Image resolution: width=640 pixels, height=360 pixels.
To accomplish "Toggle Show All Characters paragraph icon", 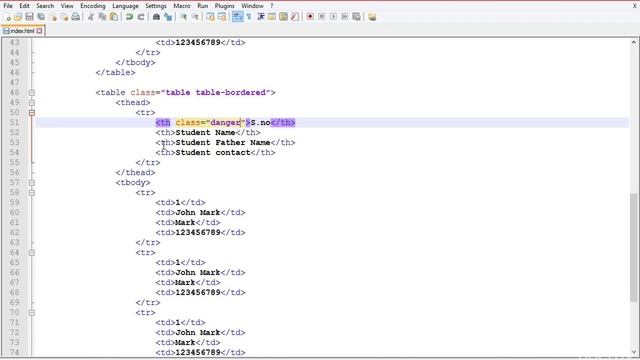I will (249, 17).
